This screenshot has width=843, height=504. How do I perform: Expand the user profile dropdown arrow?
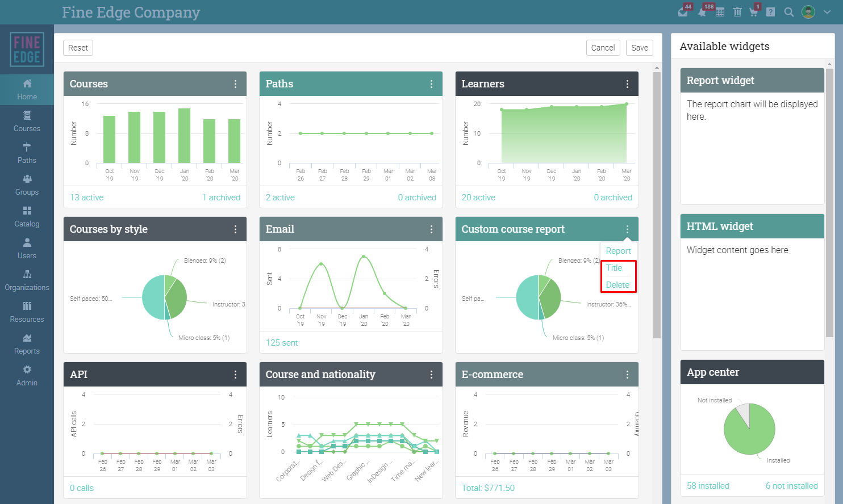827,12
